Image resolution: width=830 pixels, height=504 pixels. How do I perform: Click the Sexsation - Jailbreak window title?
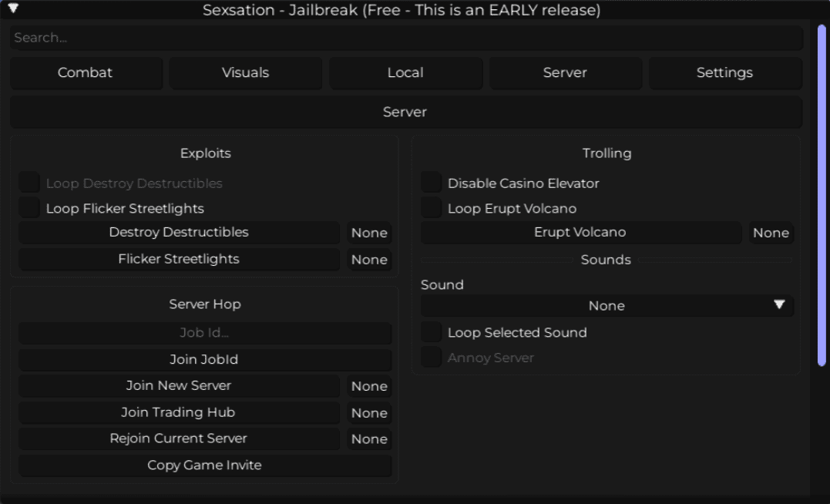402,10
